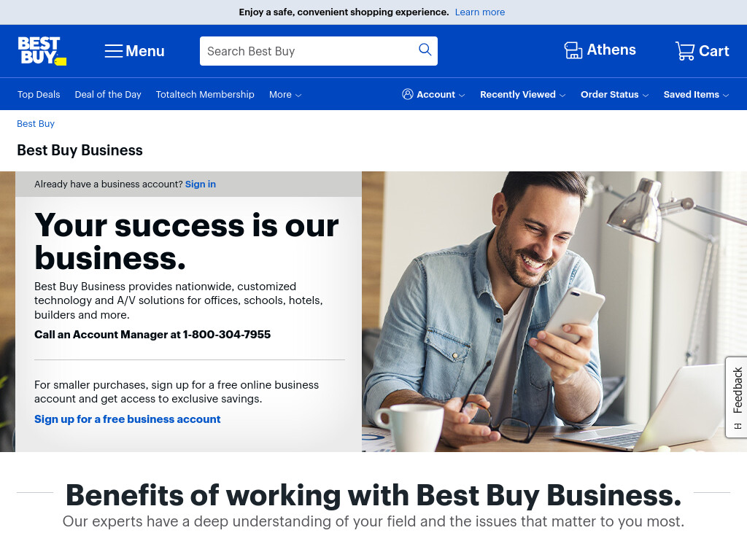Expand the Recently Viewed dropdown
Image resolution: width=747 pixels, height=560 pixels.
point(522,95)
